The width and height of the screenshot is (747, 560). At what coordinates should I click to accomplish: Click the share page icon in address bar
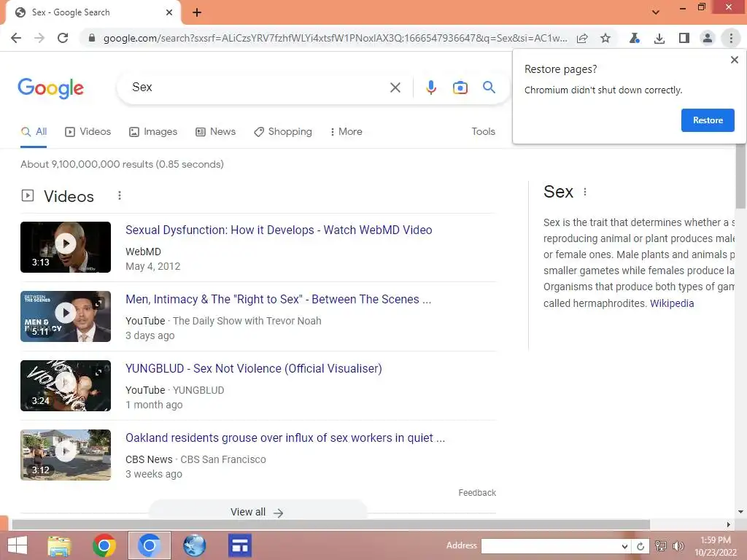click(x=582, y=38)
